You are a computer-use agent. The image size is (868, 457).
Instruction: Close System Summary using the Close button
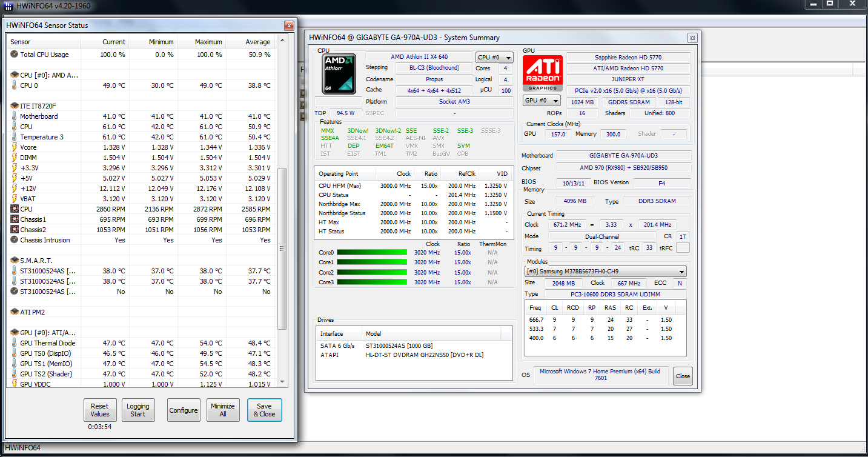pos(683,376)
